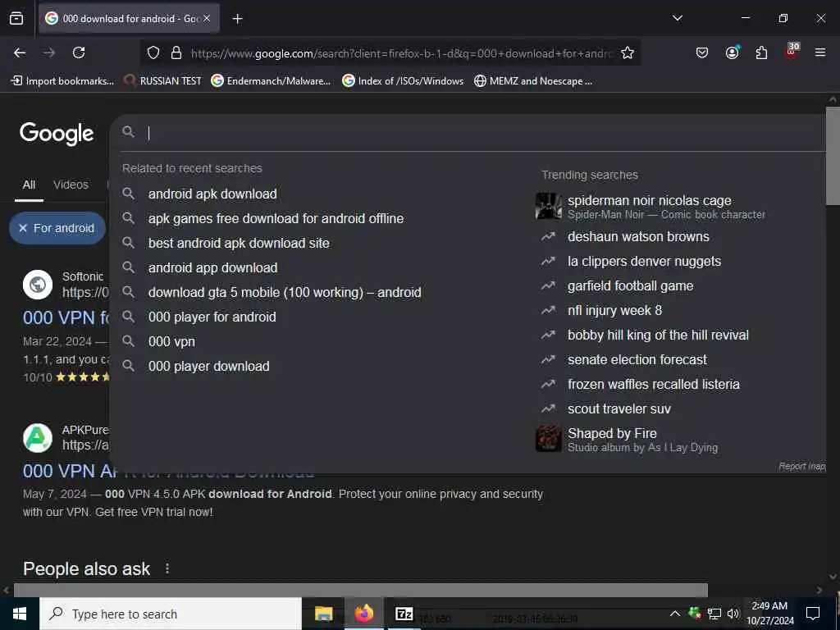Select trending 'nfl injury week 8'

tap(614, 311)
